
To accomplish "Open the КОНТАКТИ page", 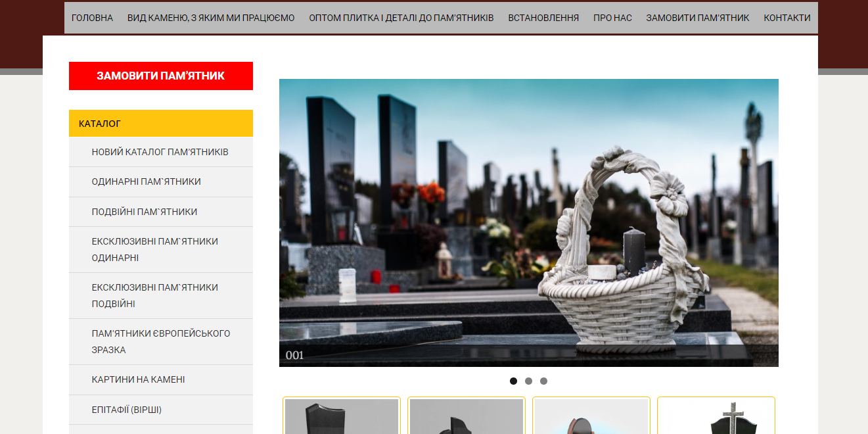I will point(787,18).
